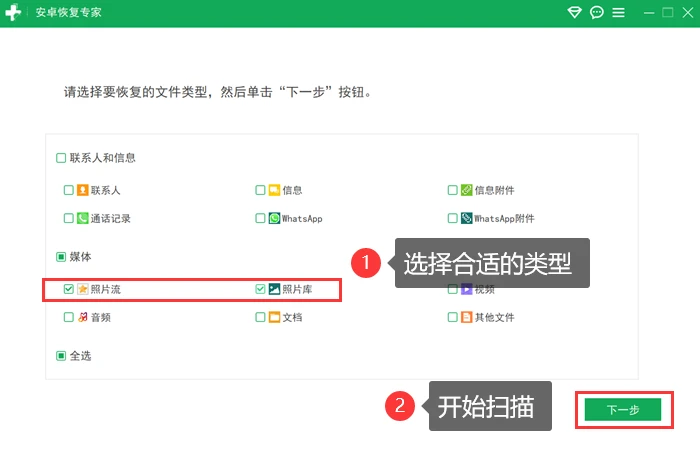
Task: Click the yellow 信息 messages icon
Action: (x=274, y=190)
